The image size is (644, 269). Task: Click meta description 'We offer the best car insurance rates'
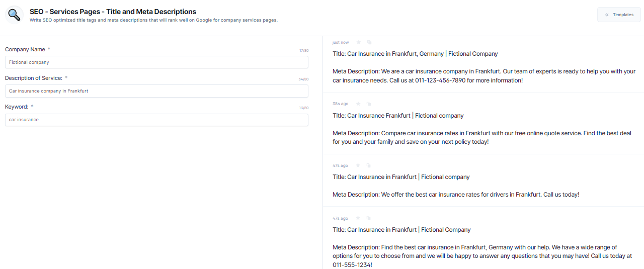coord(456,195)
